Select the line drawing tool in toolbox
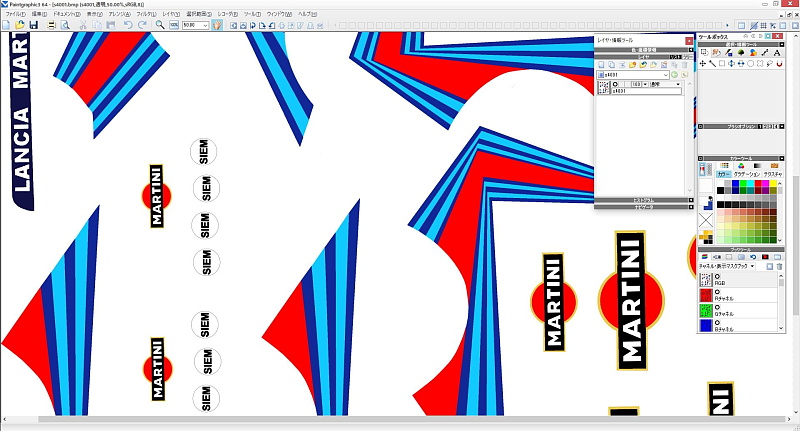800x431 pixels. (765, 53)
